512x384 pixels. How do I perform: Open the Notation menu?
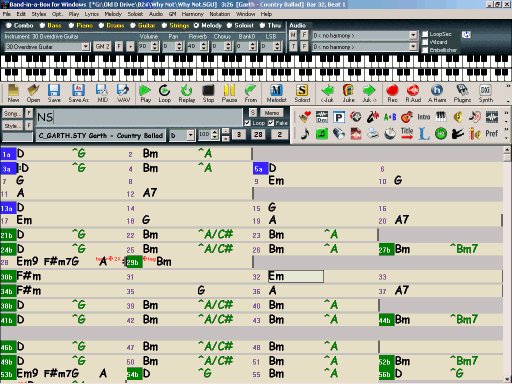point(220,14)
